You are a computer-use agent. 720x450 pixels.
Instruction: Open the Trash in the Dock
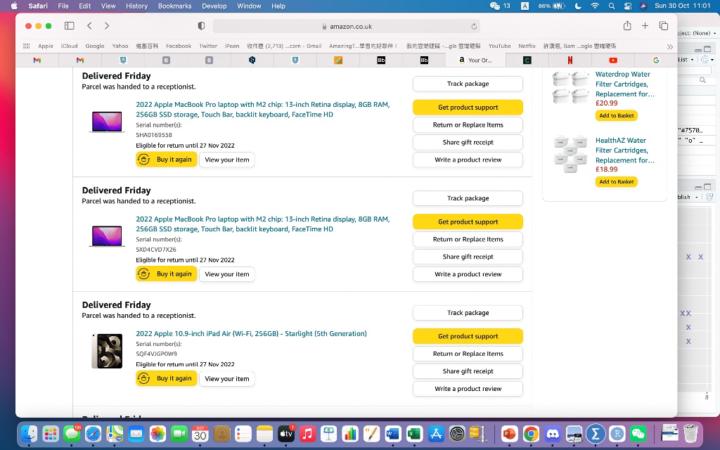(x=691, y=433)
